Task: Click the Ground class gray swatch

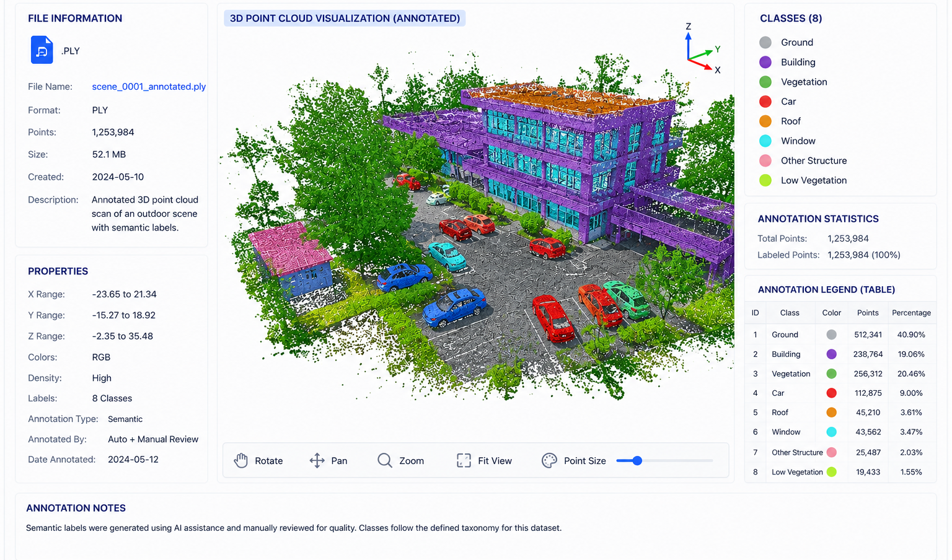Action: 765,42
